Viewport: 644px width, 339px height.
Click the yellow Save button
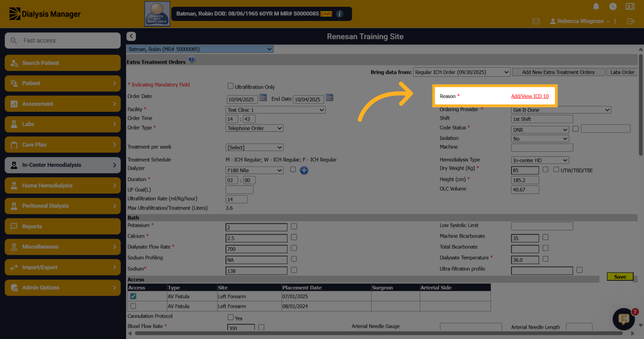click(620, 277)
